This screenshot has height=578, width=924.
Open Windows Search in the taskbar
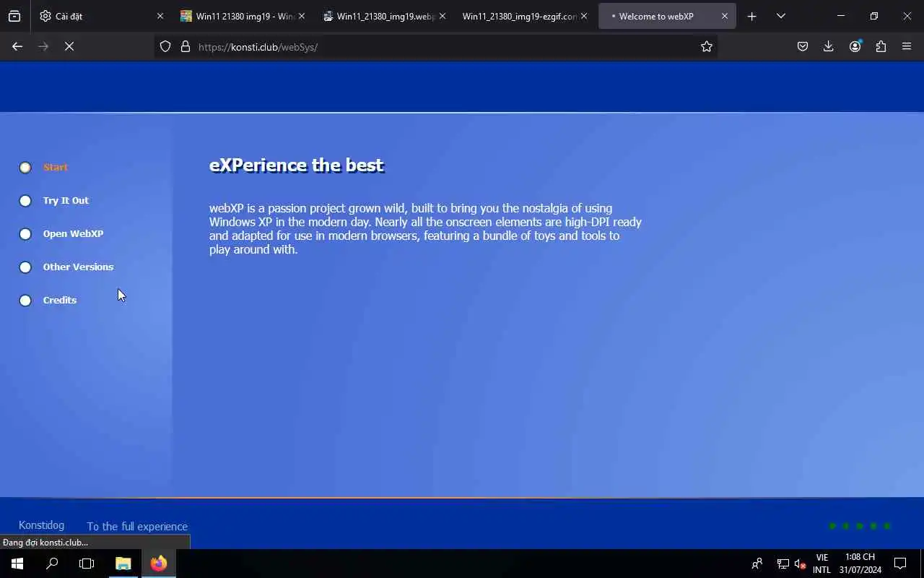click(52, 564)
